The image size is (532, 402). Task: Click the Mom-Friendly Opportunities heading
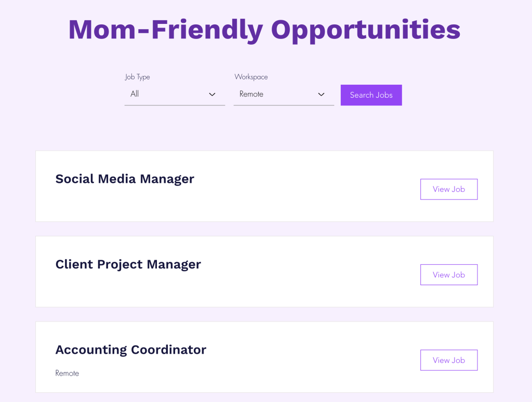tap(264, 29)
